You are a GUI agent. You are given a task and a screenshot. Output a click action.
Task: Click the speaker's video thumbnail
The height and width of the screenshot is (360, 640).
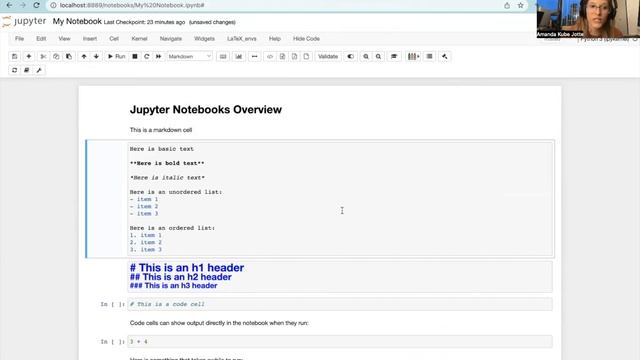tap(588, 19)
